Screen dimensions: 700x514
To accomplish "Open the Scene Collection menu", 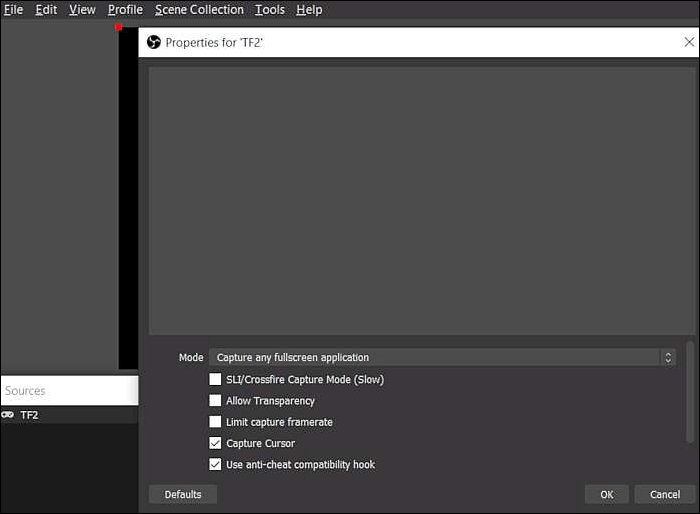I will pyautogui.click(x=199, y=10).
